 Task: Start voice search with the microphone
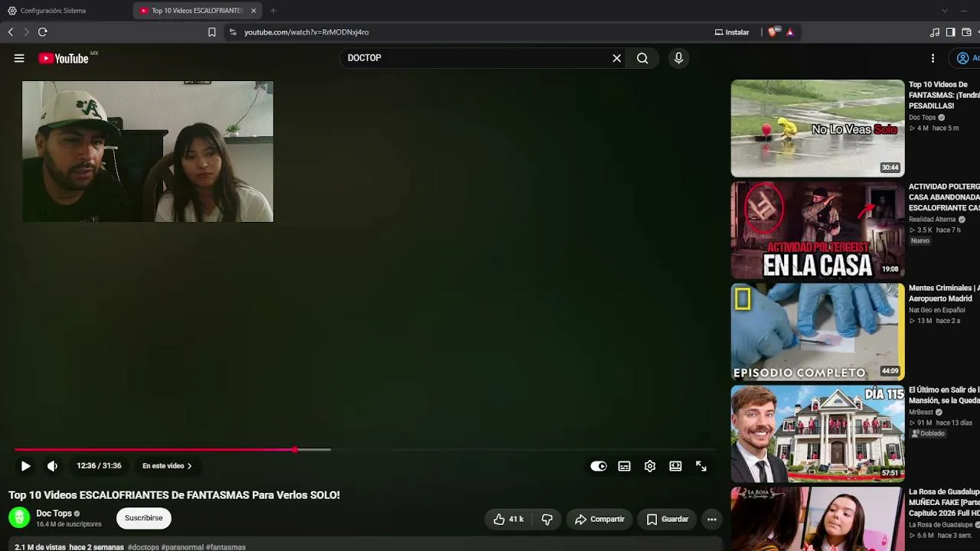pyautogui.click(x=678, y=58)
